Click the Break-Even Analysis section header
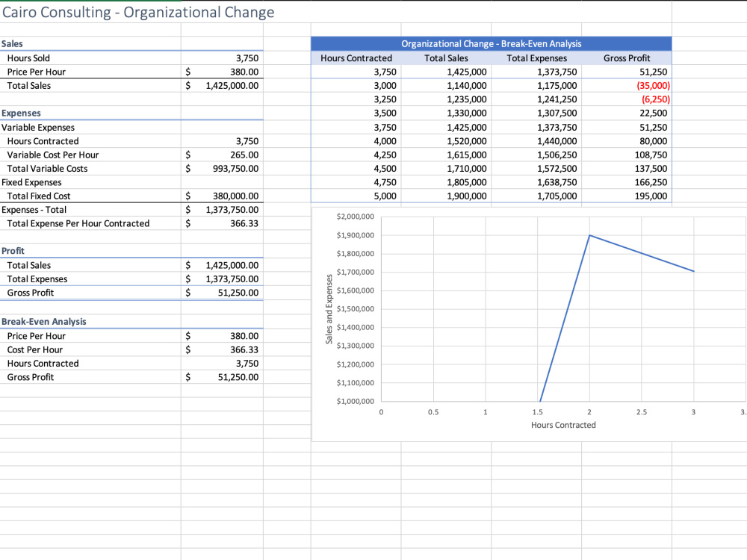747x560 pixels. tap(44, 322)
